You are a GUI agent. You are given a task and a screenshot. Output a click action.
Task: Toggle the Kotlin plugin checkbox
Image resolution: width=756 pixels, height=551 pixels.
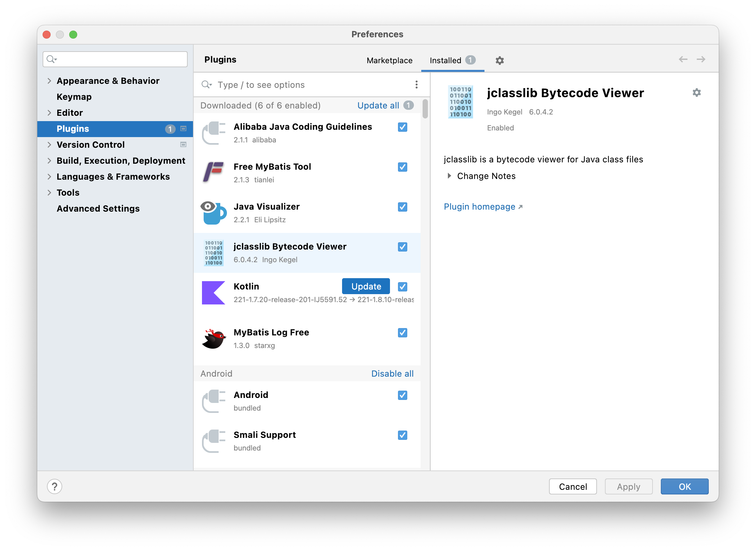click(x=402, y=286)
